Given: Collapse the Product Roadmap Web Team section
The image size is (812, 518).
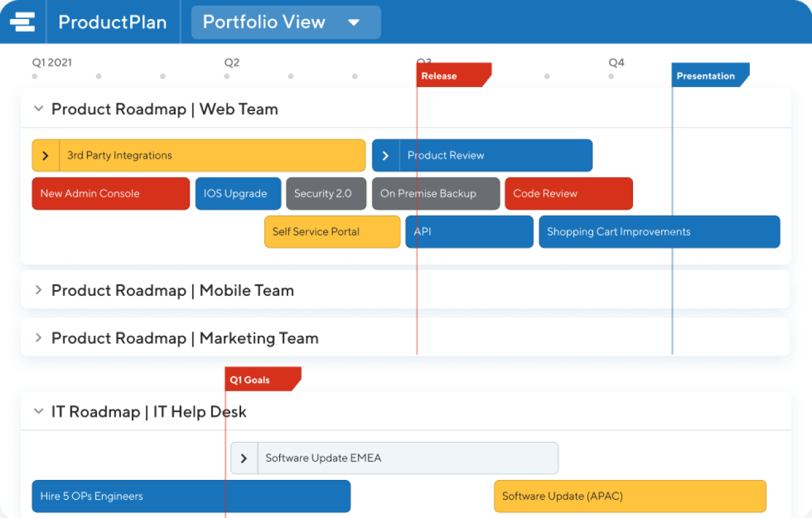Looking at the screenshot, I should (38, 108).
